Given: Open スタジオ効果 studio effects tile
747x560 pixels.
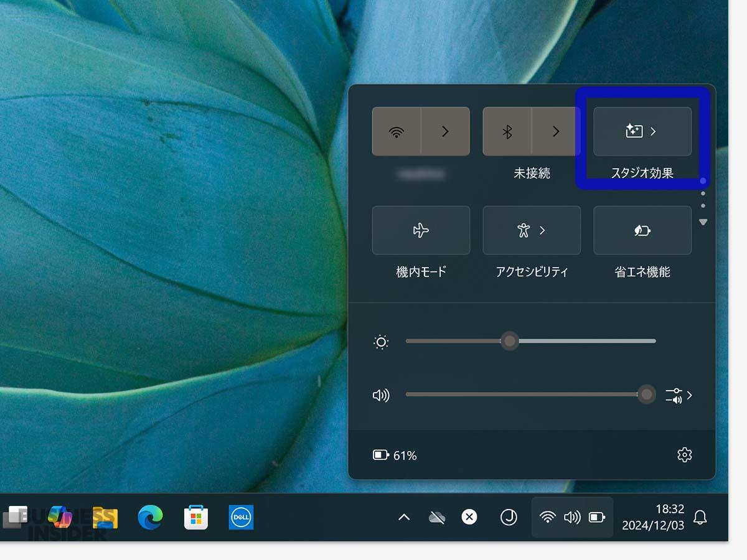Looking at the screenshot, I should (x=642, y=131).
